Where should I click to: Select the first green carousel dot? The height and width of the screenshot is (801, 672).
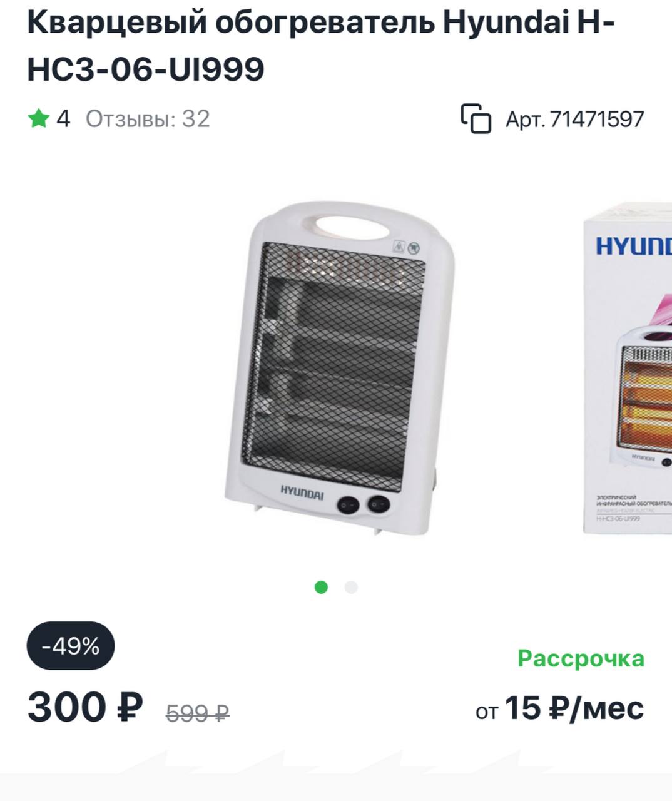321,587
